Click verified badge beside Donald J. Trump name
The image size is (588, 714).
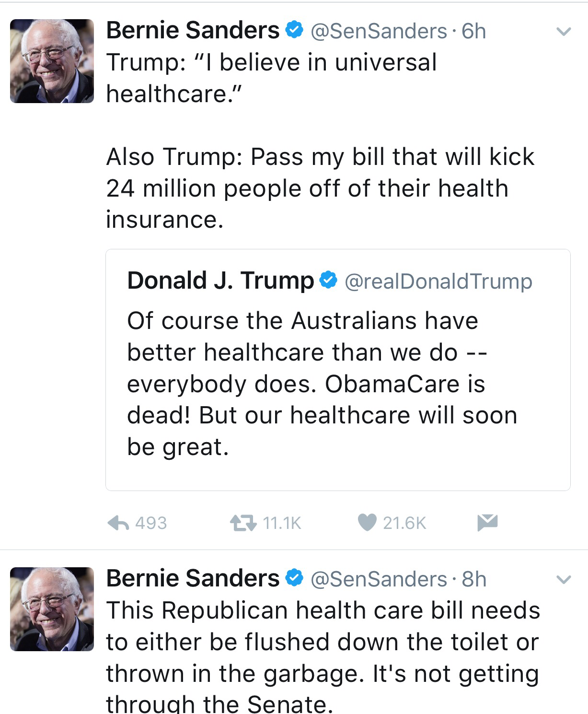click(328, 281)
